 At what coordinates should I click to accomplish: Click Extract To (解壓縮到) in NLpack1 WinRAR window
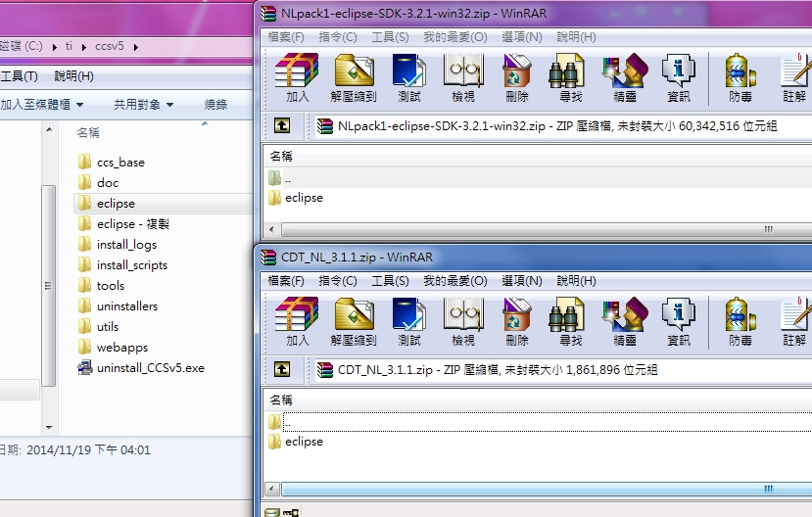tap(354, 77)
